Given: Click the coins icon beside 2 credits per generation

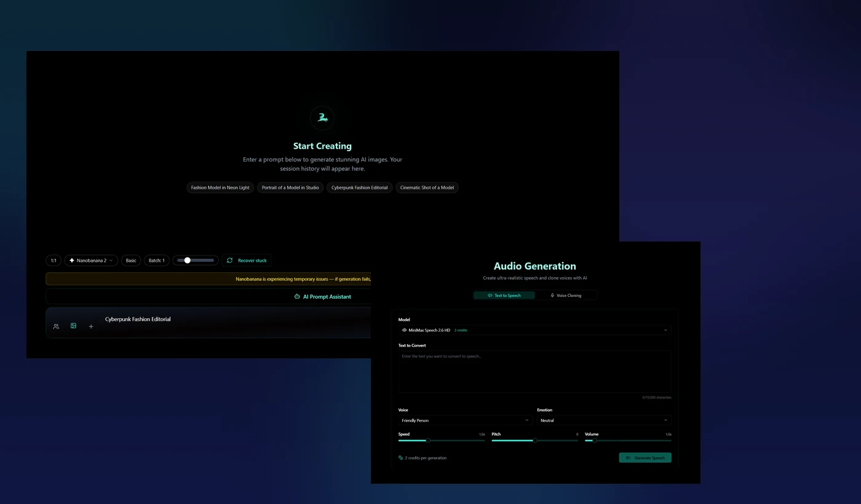Looking at the screenshot, I should click(400, 458).
